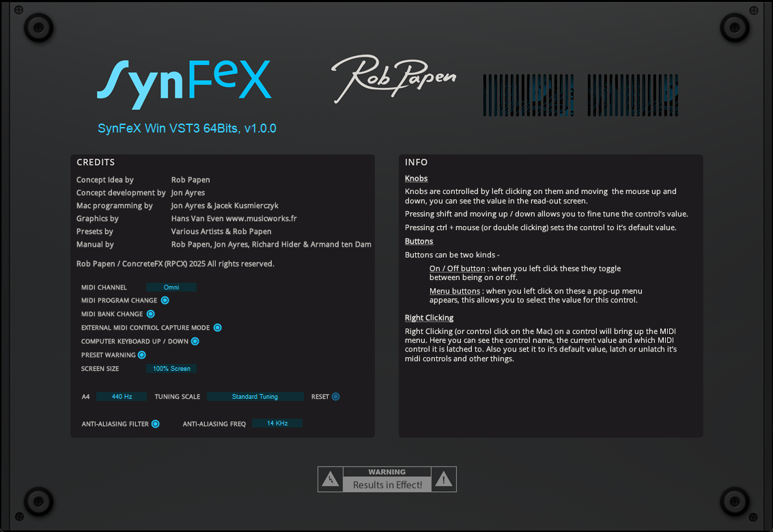This screenshot has height=532, width=773.
Task: Open the Standard Tuning scale menu
Action: click(255, 396)
